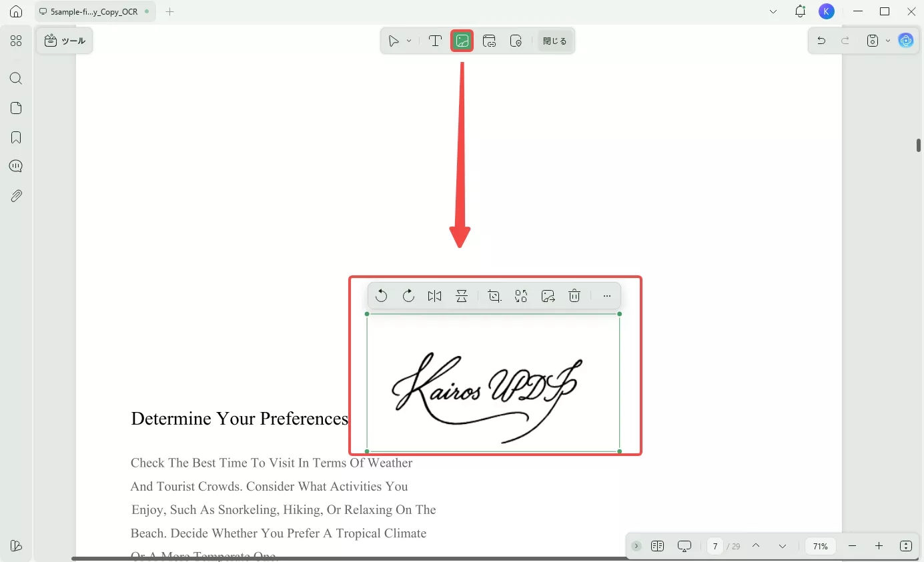Select the link insertion tool
Viewport: 924px width, 562px height.
[x=489, y=41]
